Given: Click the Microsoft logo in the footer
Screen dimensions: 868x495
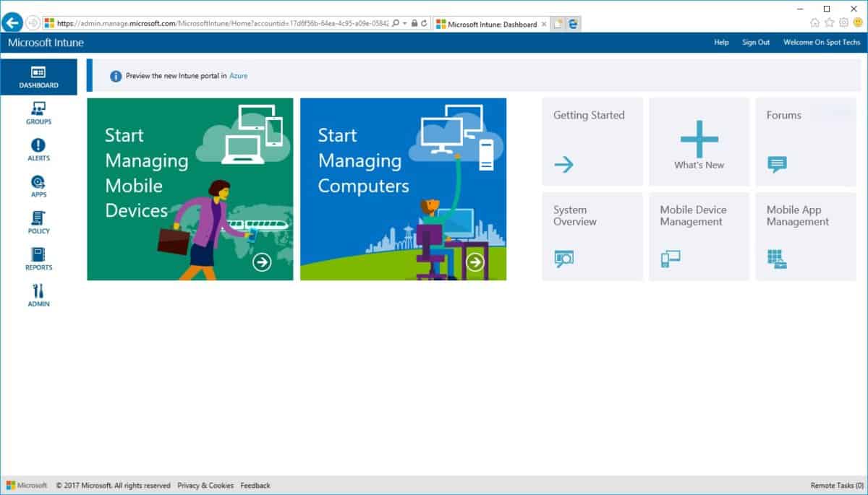Looking at the screenshot, I should click(27, 486).
